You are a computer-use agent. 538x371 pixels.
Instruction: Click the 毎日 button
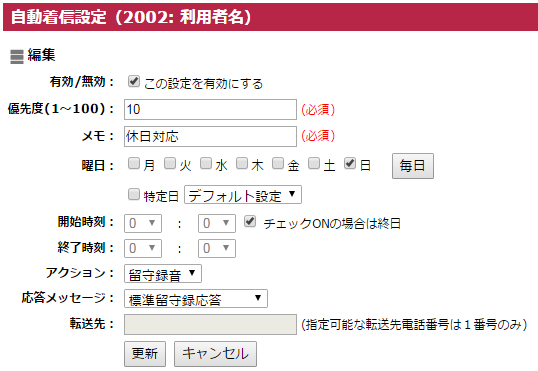413,166
